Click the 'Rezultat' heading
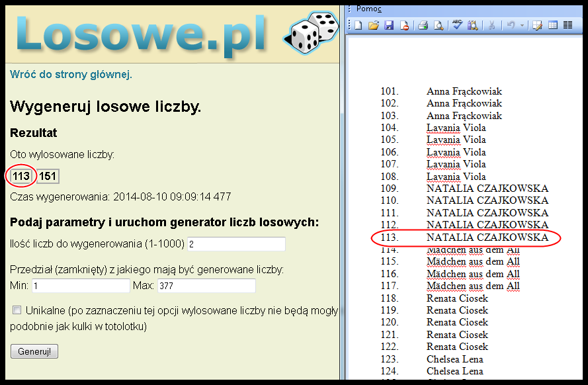 [33, 133]
